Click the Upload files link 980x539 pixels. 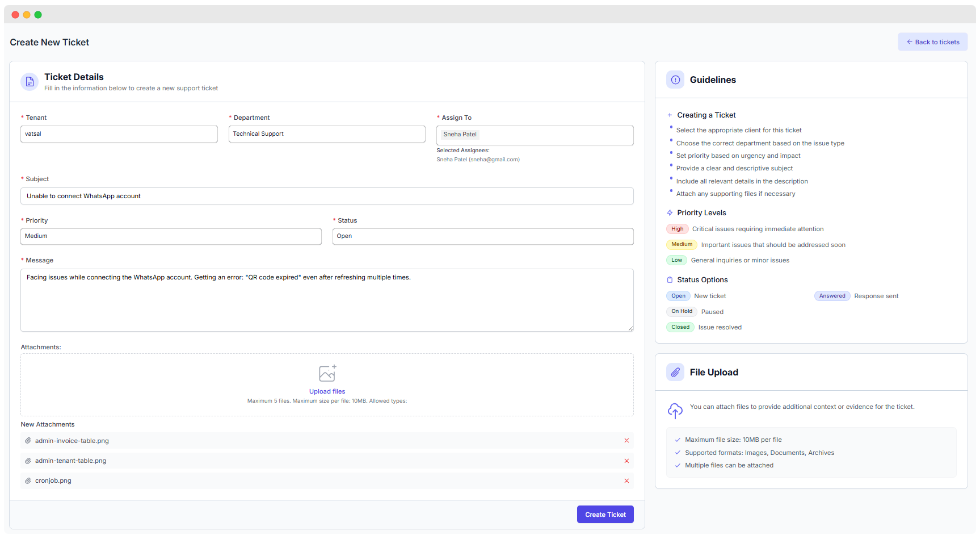click(x=327, y=391)
